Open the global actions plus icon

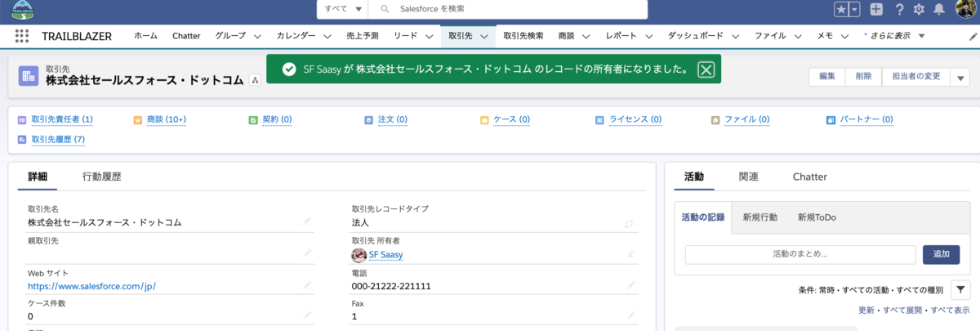(x=876, y=10)
